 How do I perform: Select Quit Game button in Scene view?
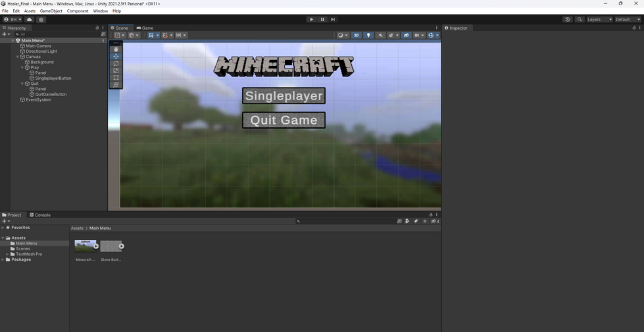coord(284,120)
